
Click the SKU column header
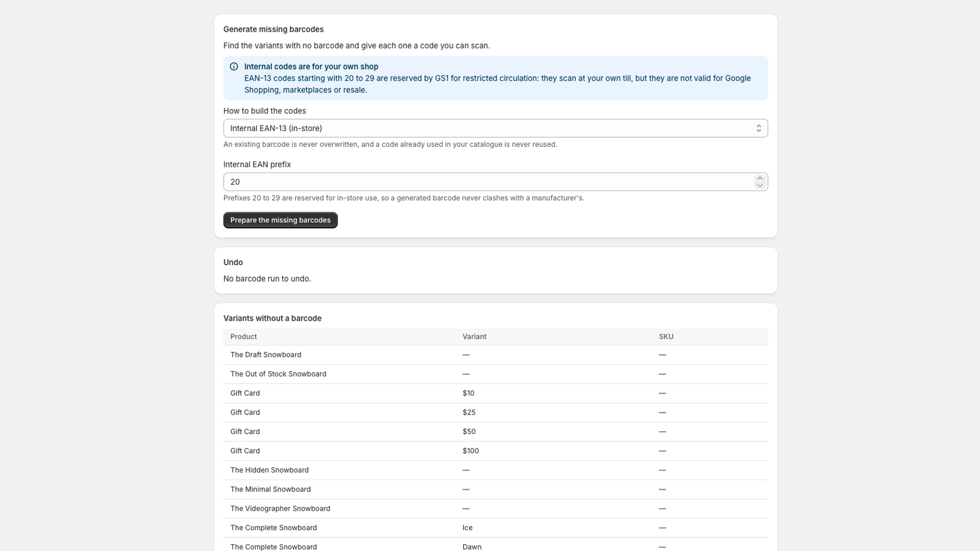tap(666, 337)
